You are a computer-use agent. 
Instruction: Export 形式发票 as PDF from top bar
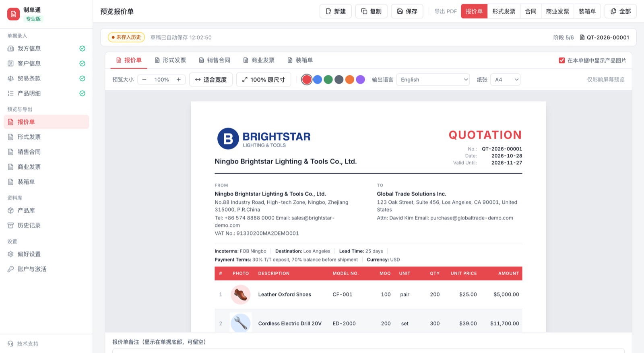point(504,11)
